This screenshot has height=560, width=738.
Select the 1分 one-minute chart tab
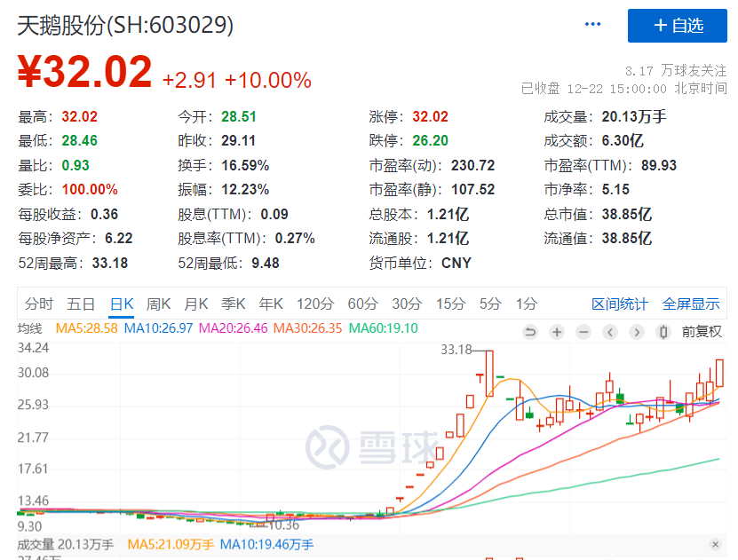pos(526,304)
